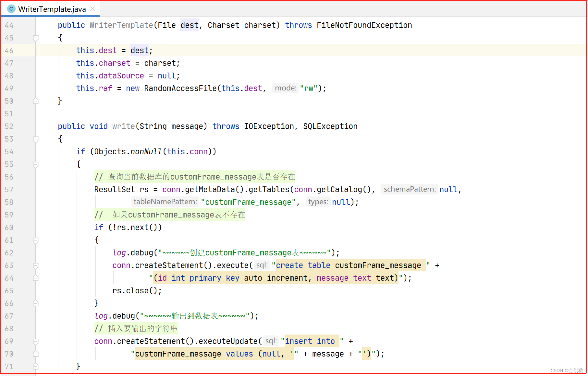
Task: Click line number 67 in the gutter
Action: pos(9,316)
